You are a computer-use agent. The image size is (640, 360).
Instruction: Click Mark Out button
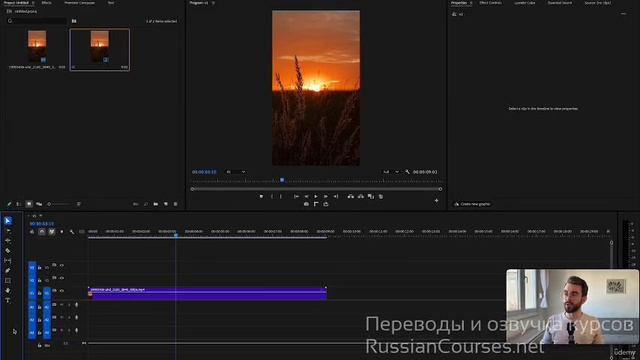pyautogui.click(x=281, y=196)
